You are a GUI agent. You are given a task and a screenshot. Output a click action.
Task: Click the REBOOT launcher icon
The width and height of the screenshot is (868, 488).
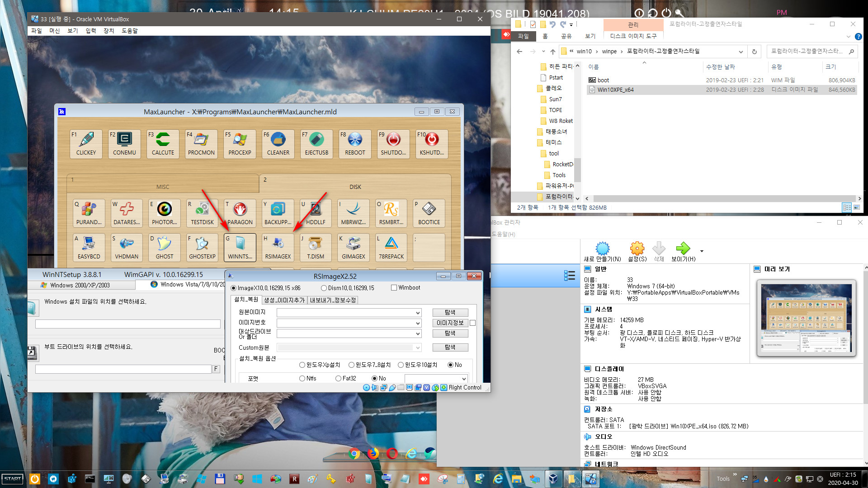tap(355, 144)
